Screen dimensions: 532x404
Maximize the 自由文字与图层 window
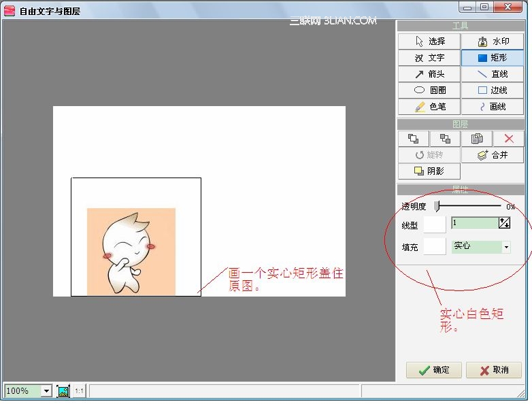tap(484, 7)
